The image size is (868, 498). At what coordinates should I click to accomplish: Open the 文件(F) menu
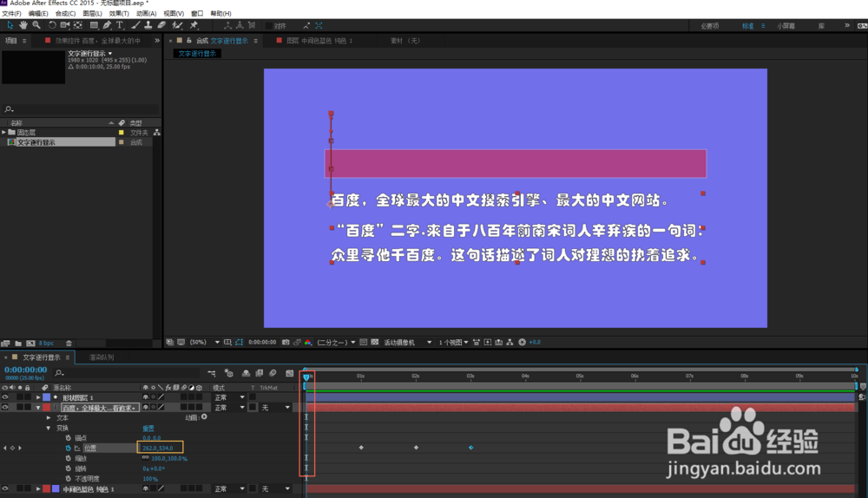11,13
